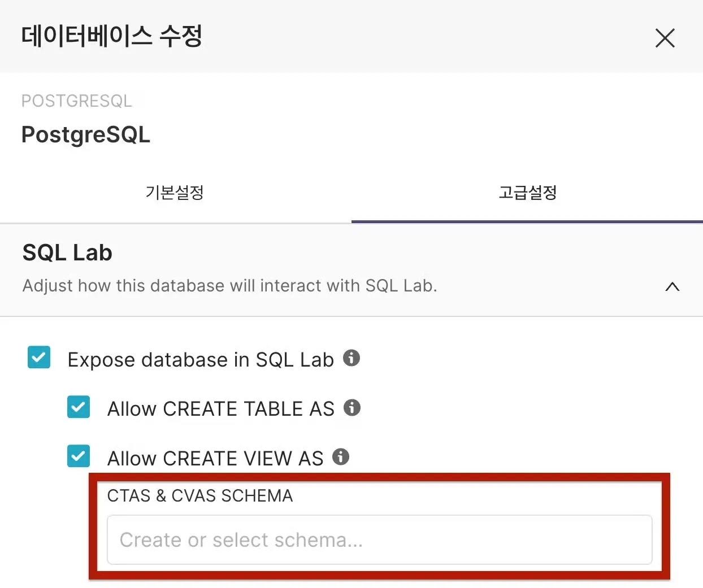The width and height of the screenshot is (703, 588).
Task: Uncheck the Expose database in SQL Lab checkbox
Action: point(39,358)
